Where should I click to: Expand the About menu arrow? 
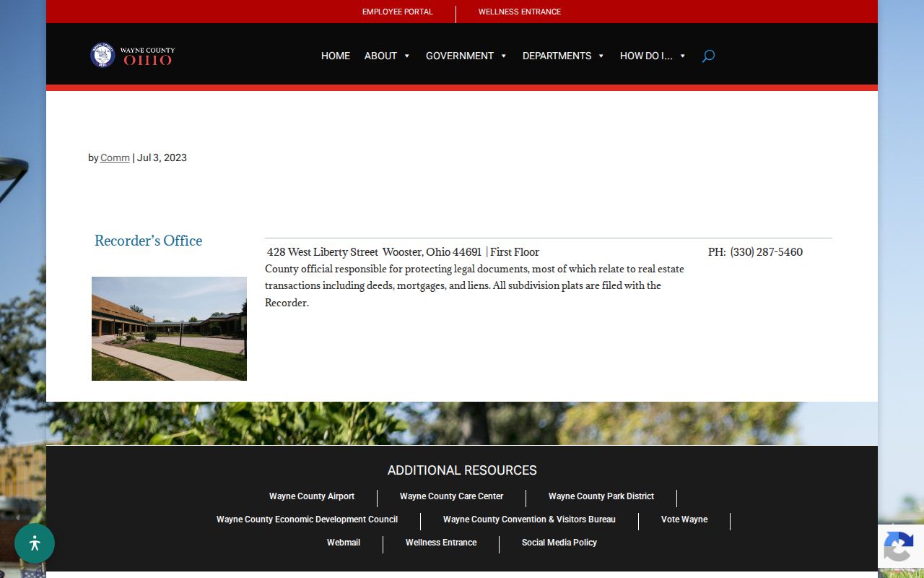tap(407, 56)
